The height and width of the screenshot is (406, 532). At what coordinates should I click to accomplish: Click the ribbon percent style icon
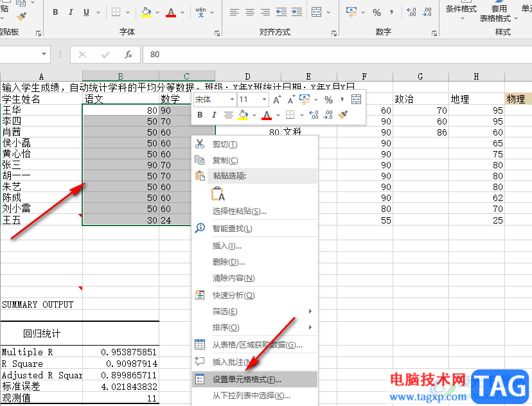coord(377,13)
